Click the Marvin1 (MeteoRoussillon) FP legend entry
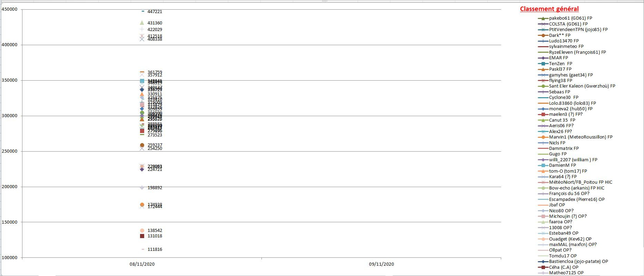644x276 pixels. pos(581,137)
